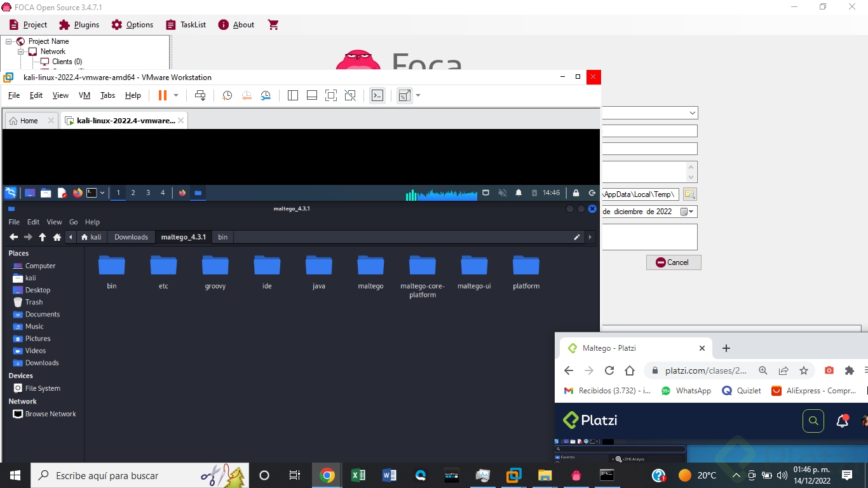Viewport: 868px width, 488px height.
Task: Open the date picker dropdown showing diciembre 2022
Action: (688, 212)
